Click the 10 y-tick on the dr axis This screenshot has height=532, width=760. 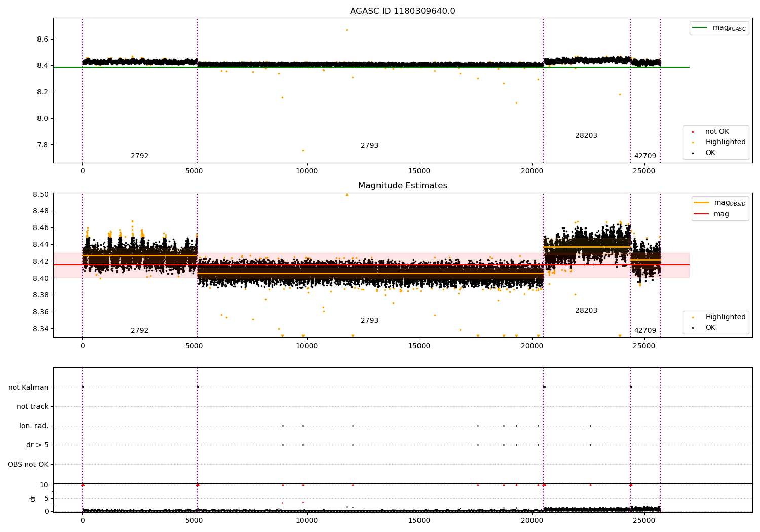[x=44, y=485]
